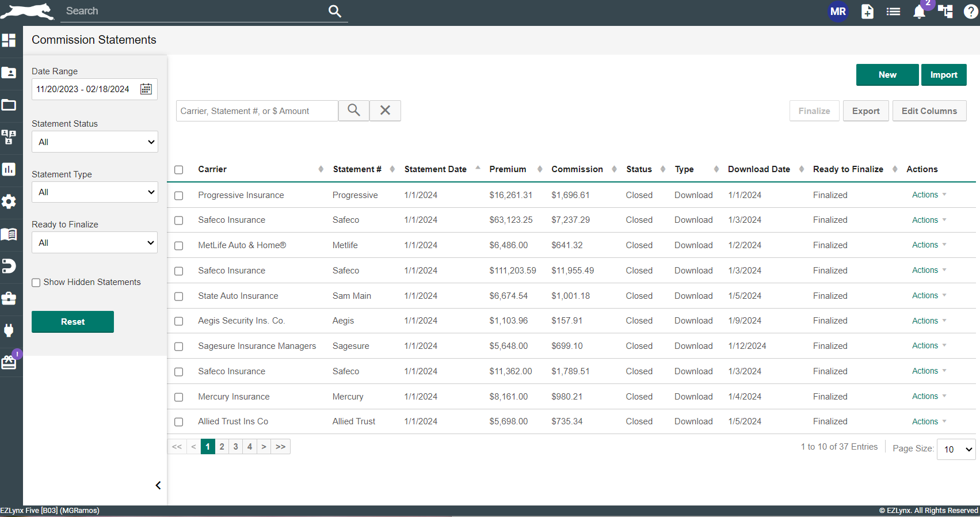Open Edit Columns
This screenshot has width=980, height=517.
pos(929,111)
